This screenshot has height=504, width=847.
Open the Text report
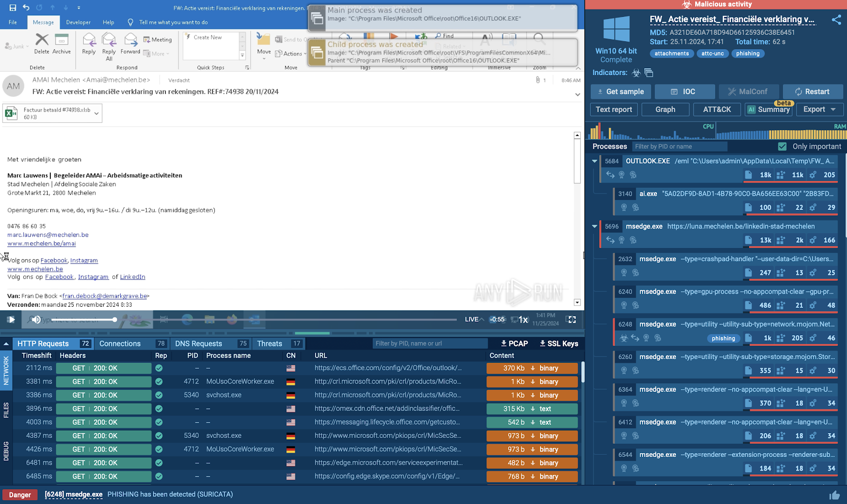(614, 109)
